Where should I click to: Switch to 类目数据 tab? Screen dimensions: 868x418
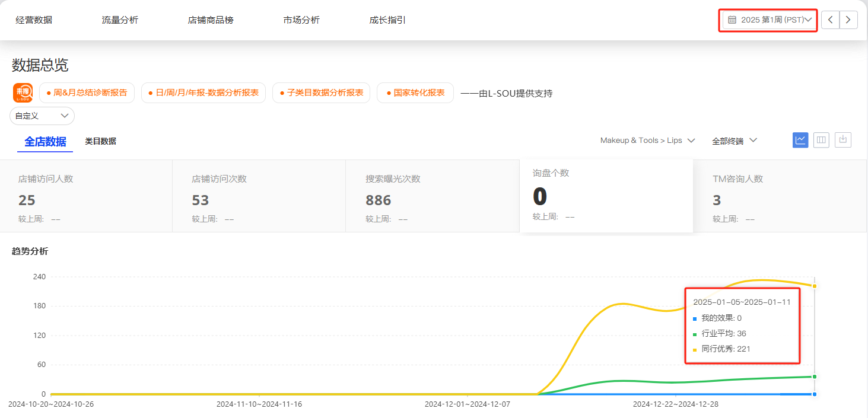[x=100, y=141]
